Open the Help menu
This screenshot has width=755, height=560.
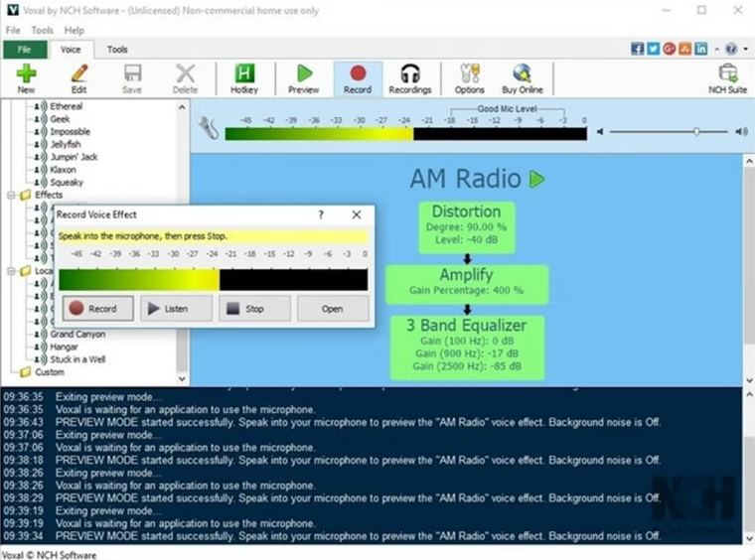(75, 31)
